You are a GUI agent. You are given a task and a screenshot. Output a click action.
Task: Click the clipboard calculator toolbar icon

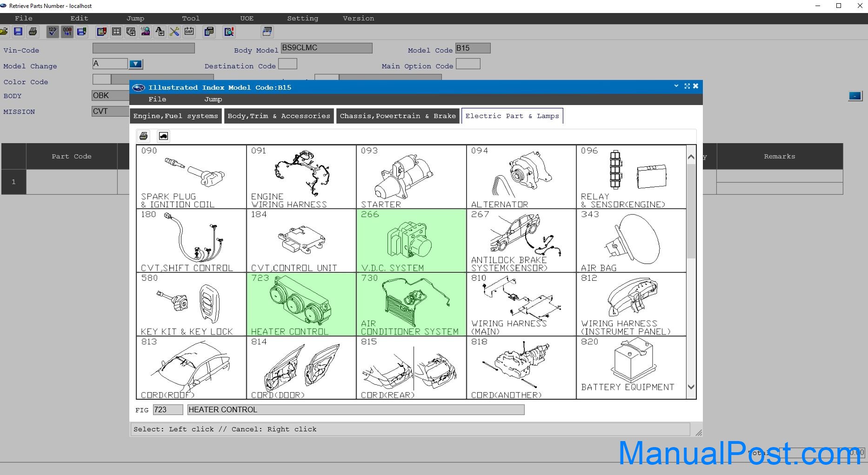point(209,32)
